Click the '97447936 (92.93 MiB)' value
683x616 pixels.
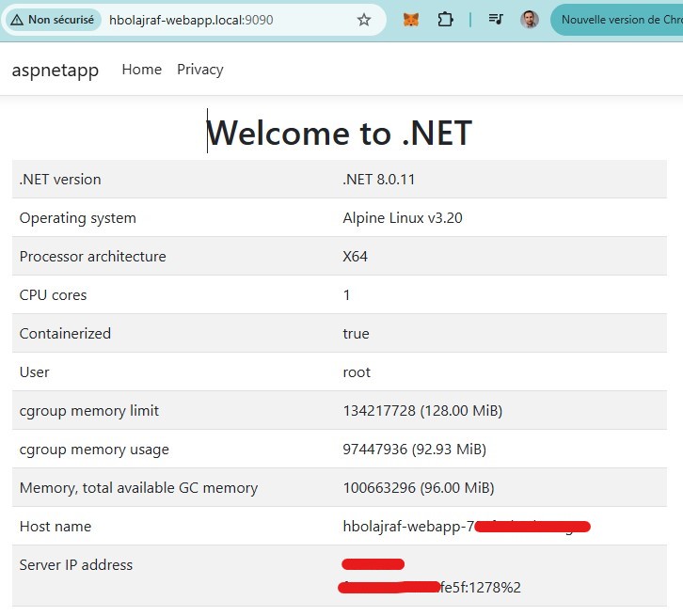(x=414, y=450)
